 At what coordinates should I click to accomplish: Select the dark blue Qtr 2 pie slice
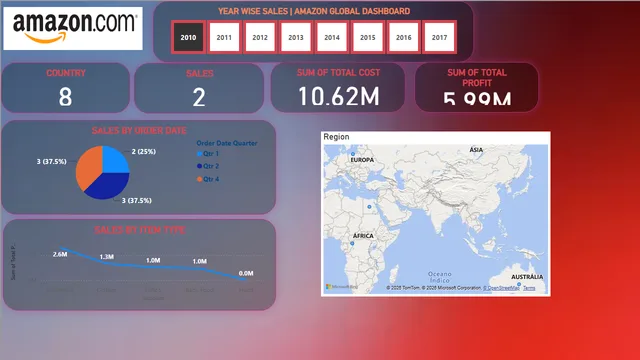108,186
